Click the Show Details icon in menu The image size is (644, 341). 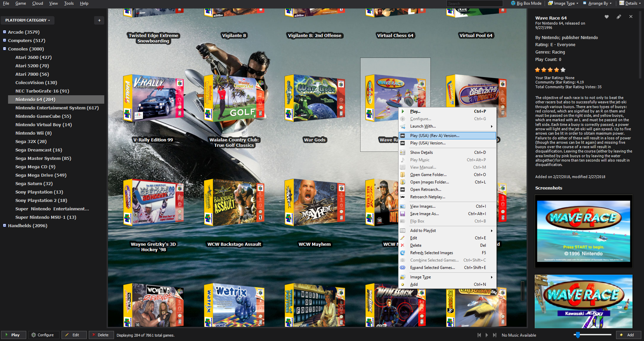coord(403,152)
